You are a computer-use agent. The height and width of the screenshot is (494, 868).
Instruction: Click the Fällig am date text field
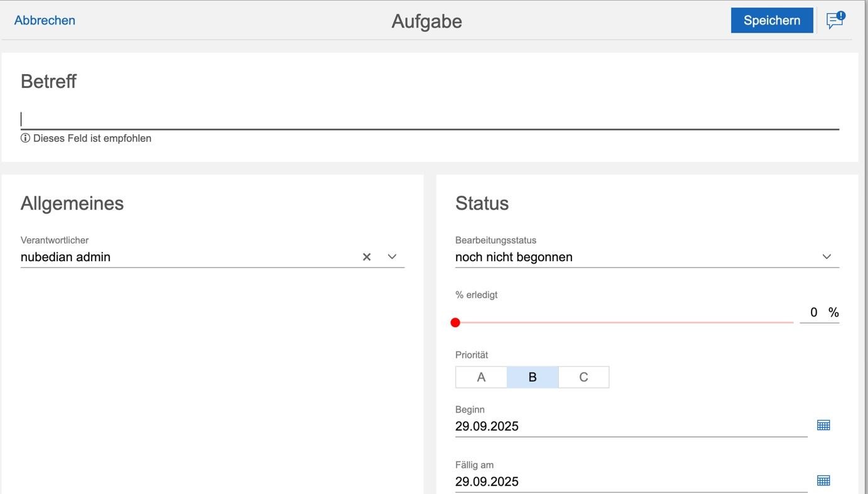[630, 481]
